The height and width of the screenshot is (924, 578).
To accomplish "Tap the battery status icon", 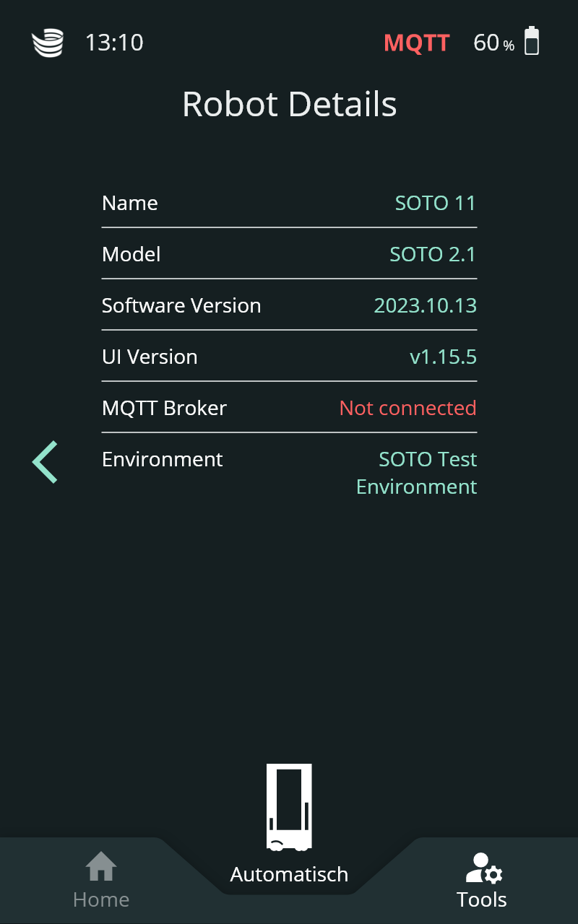I will (x=532, y=41).
